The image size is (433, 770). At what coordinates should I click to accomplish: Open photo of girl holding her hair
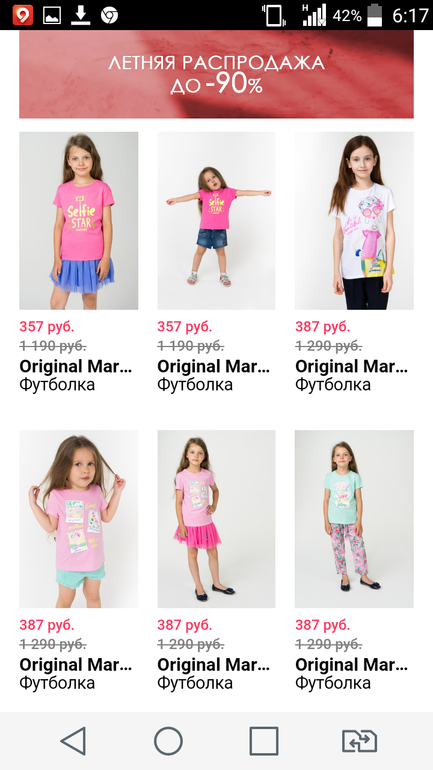(x=79, y=519)
